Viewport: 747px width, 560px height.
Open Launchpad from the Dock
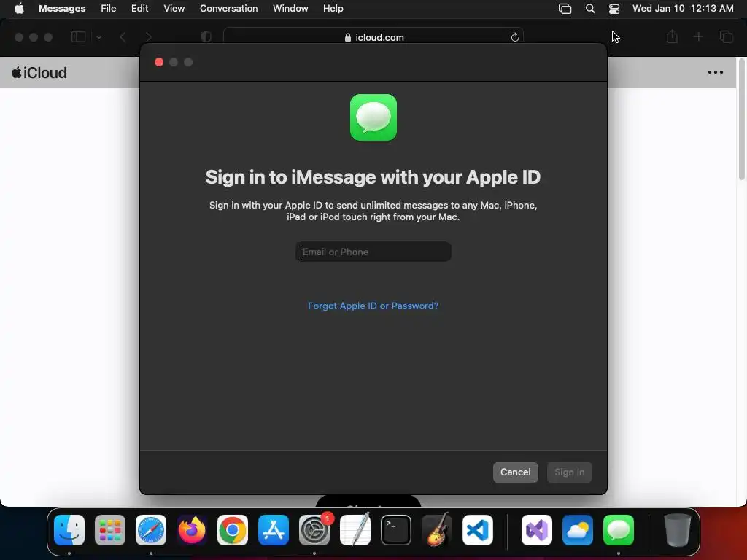click(110, 529)
